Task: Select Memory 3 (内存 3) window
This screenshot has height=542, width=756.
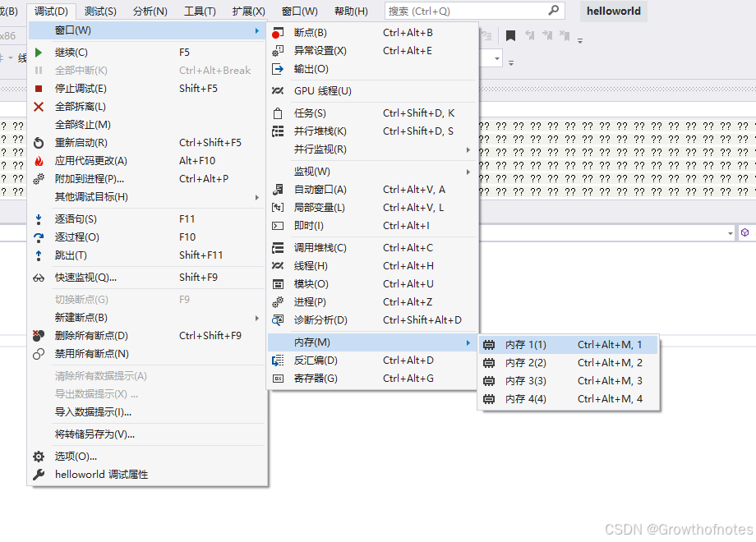Action: coord(569,381)
